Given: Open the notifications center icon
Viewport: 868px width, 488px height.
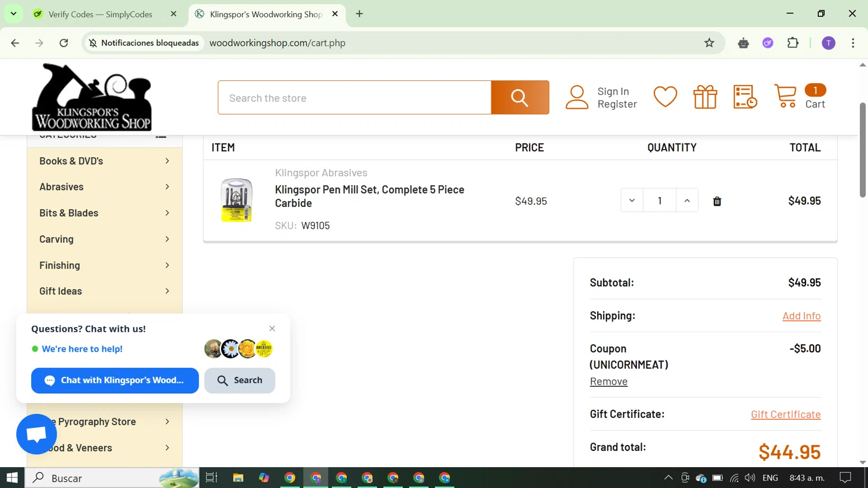Looking at the screenshot, I should (845, 478).
